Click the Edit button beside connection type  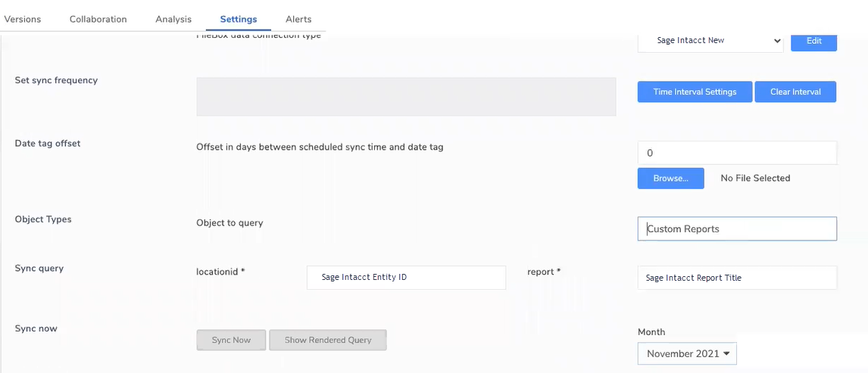tap(813, 41)
